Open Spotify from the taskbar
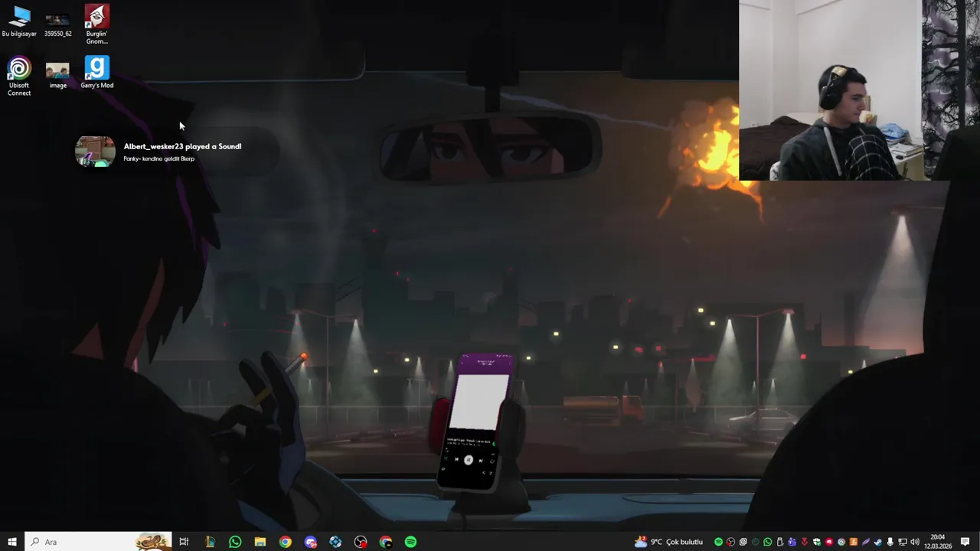980x551 pixels. pos(410,542)
